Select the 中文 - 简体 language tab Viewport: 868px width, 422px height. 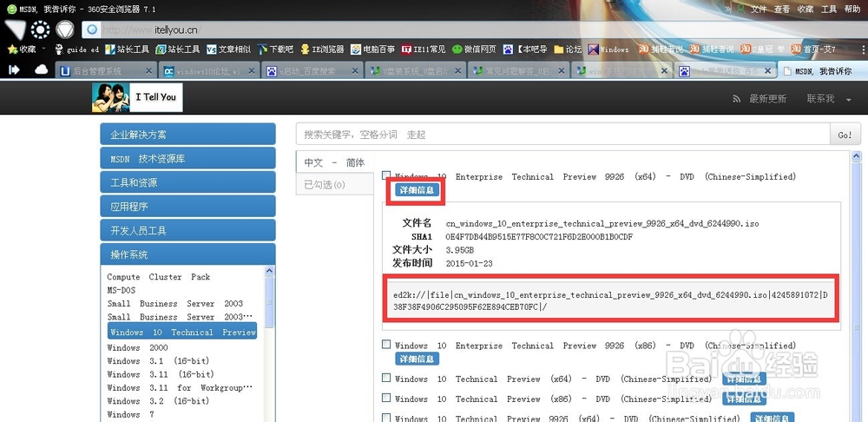tap(335, 162)
